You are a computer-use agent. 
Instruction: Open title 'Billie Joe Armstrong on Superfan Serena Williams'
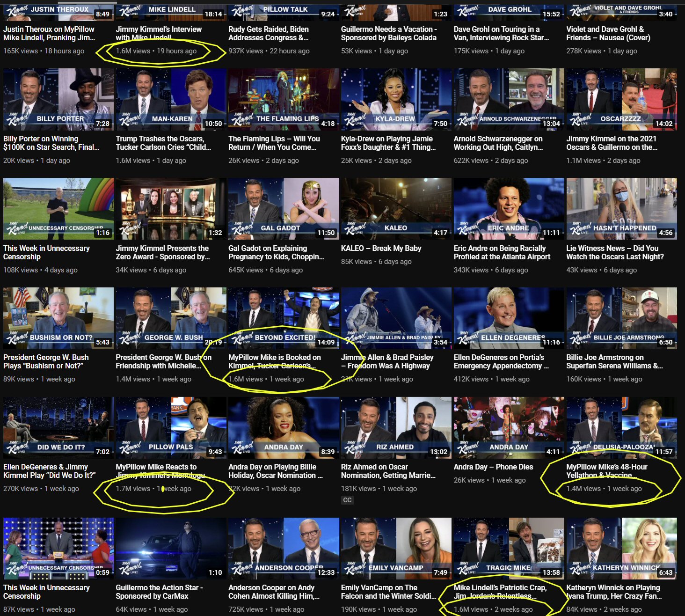pos(615,361)
